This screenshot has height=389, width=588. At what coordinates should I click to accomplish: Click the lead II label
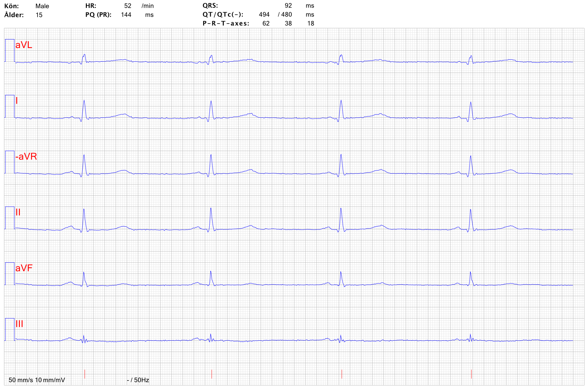coord(18,212)
